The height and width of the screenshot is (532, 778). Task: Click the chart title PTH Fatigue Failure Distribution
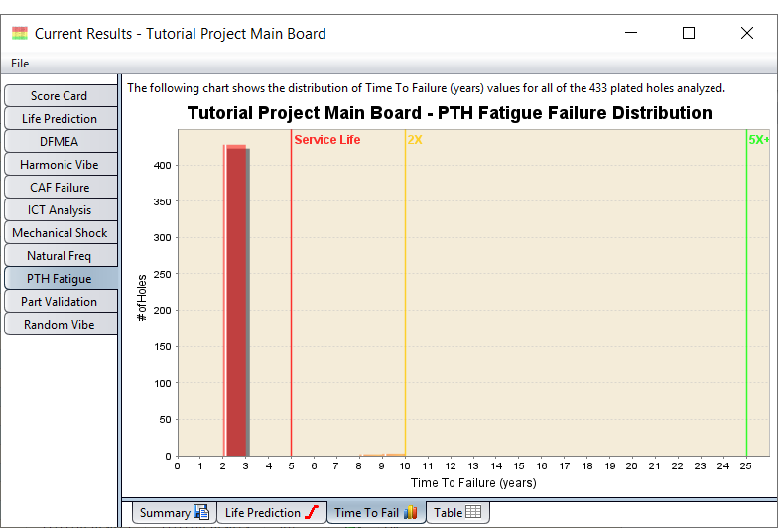coord(450,113)
